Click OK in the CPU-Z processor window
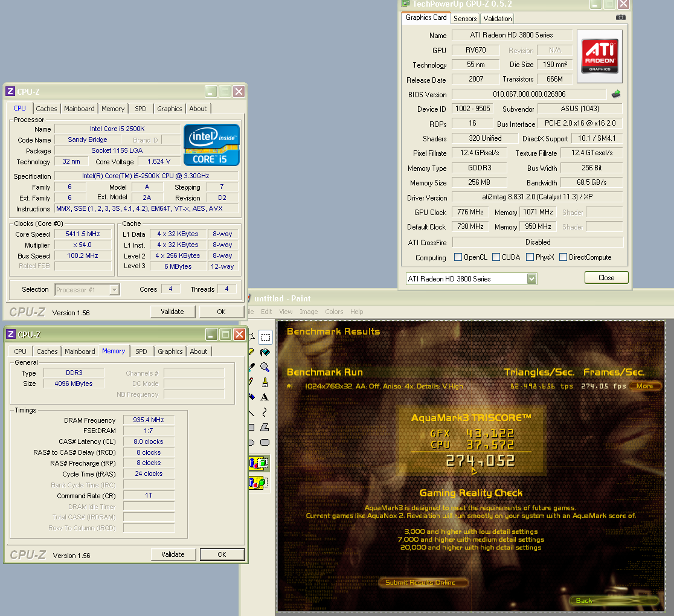The width and height of the screenshot is (674, 616). pos(221,312)
